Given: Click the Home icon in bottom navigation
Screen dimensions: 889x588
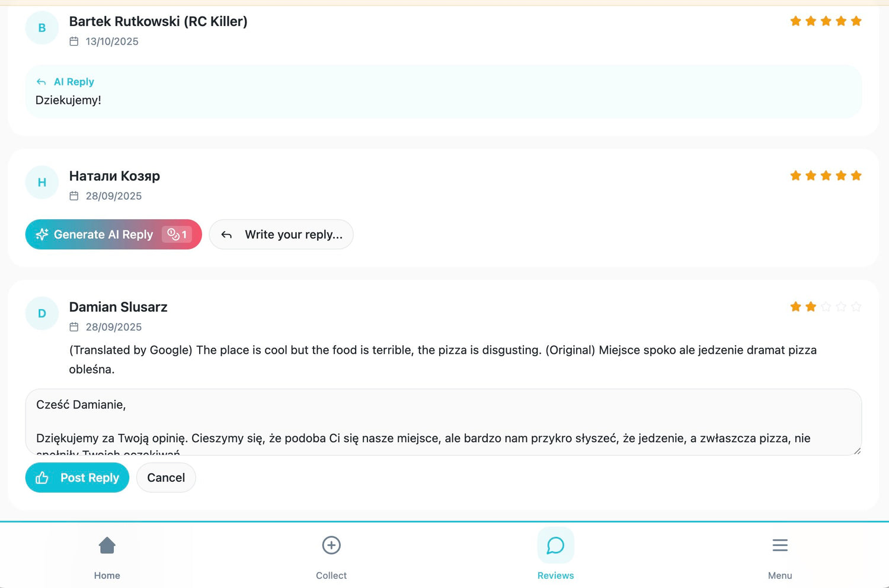Looking at the screenshot, I should [x=107, y=545].
